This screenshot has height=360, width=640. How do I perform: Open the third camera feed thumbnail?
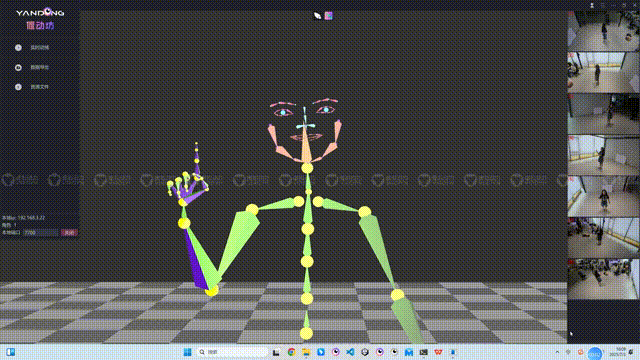(603, 114)
